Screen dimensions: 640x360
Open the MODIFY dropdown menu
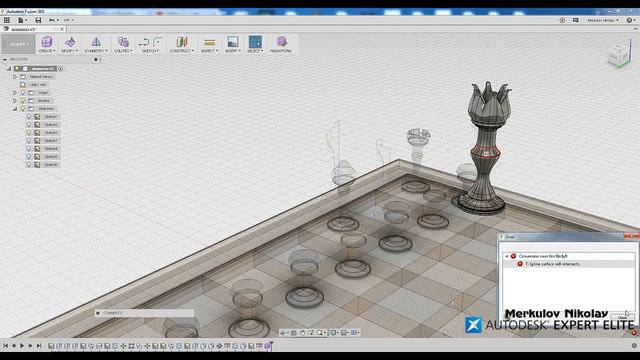point(69,51)
